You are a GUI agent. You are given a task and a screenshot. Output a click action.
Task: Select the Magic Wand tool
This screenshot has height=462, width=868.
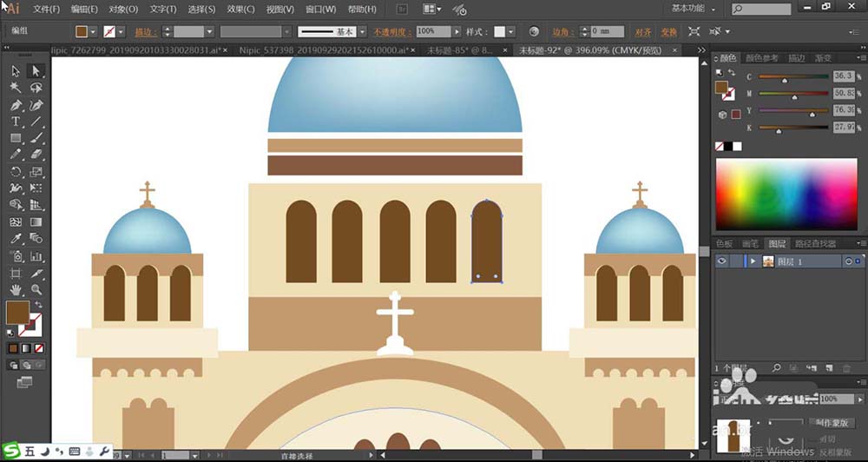pos(16,88)
